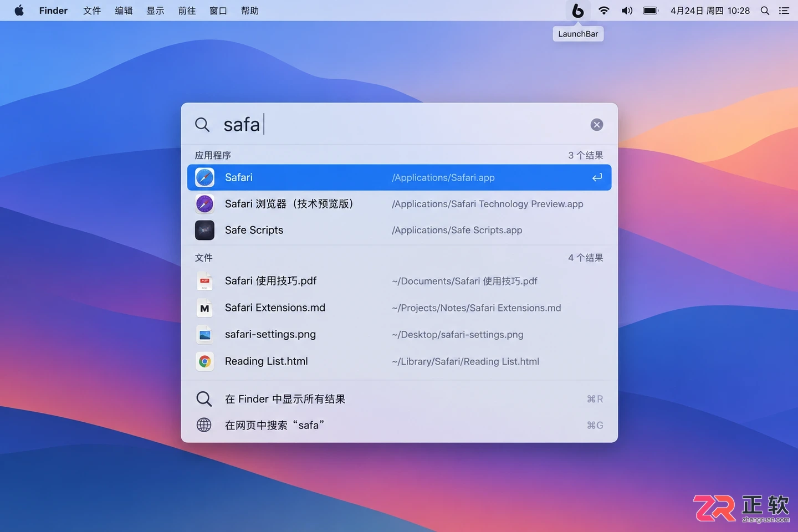This screenshot has width=798, height=532.
Task: Click the ⌘G shortcut label
Action: (x=595, y=425)
